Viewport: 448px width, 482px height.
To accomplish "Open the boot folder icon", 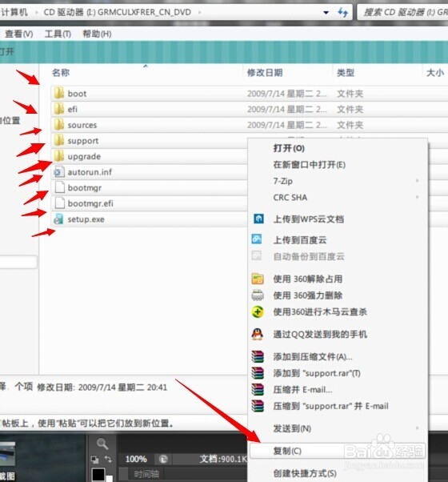I will click(x=59, y=93).
